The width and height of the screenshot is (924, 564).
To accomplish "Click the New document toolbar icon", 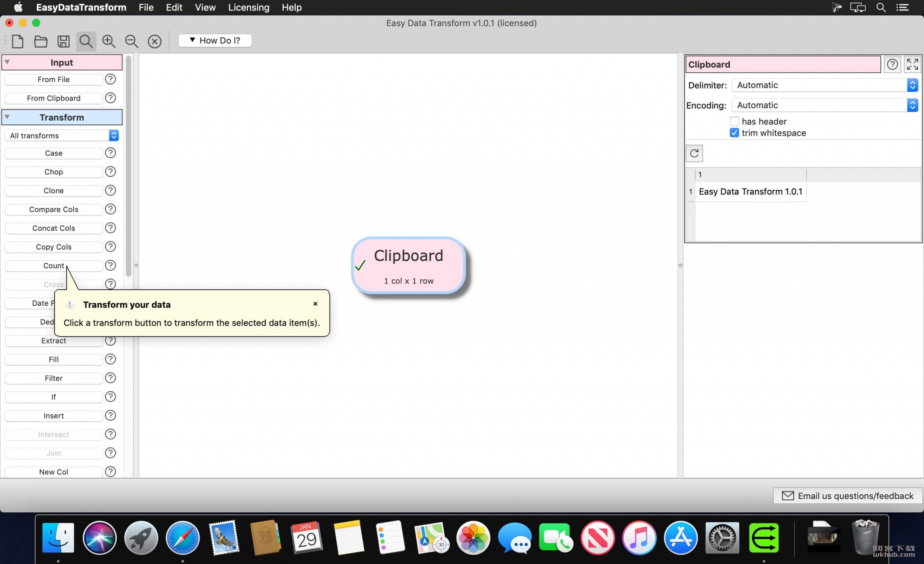I will [18, 41].
